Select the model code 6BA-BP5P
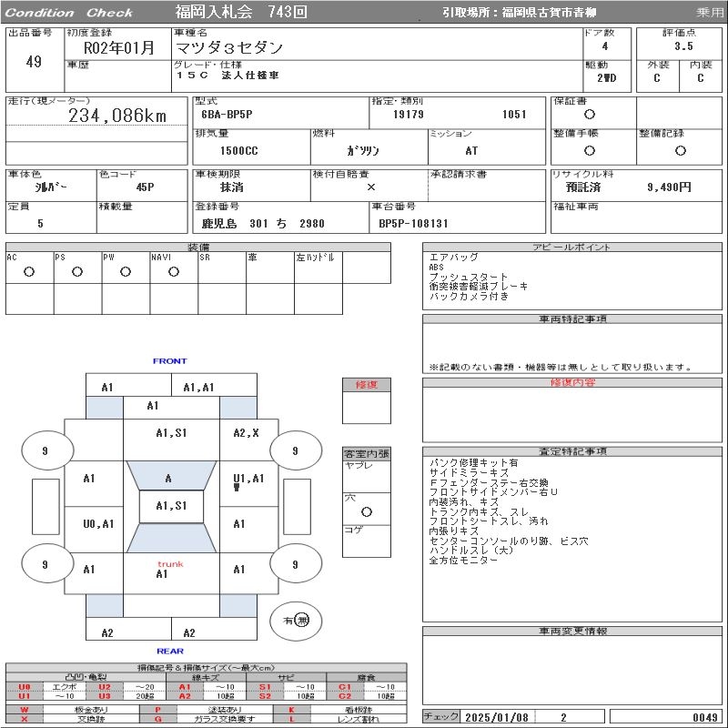 [x=227, y=115]
